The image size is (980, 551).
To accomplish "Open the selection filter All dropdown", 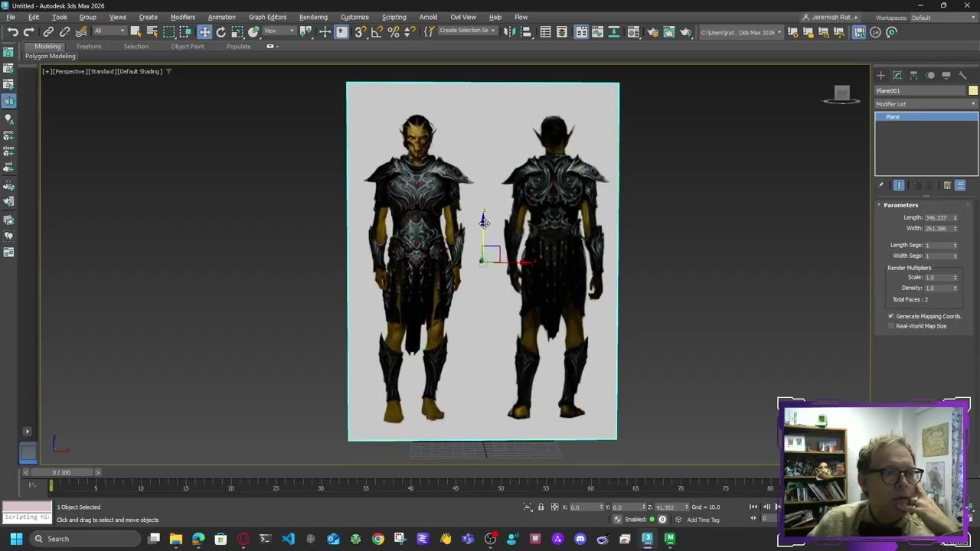I will coord(109,31).
